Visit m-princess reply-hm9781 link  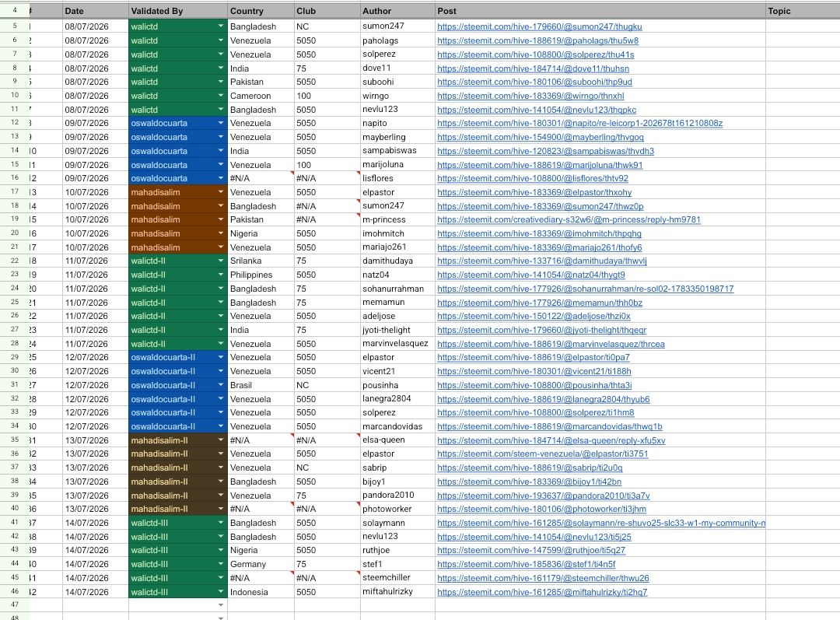coord(569,219)
